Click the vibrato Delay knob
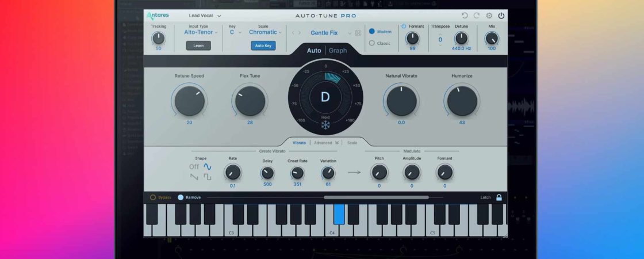 pyautogui.click(x=267, y=173)
